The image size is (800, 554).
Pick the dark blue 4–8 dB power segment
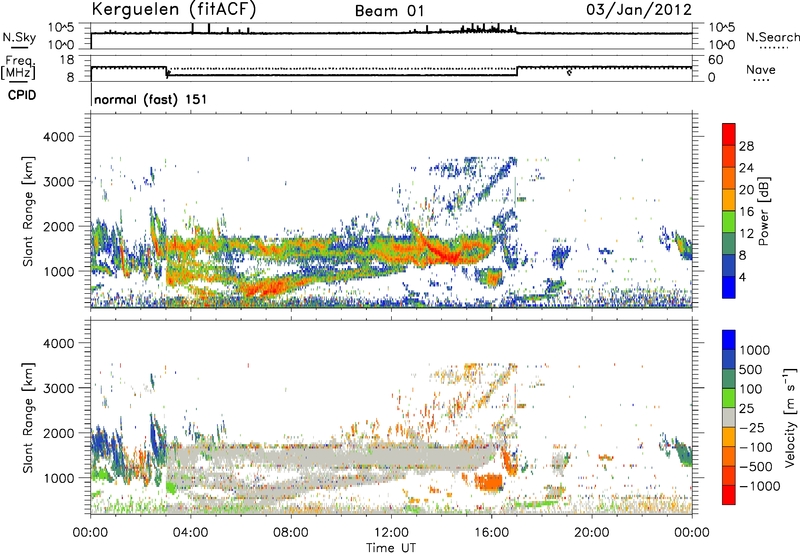tap(729, 266)
